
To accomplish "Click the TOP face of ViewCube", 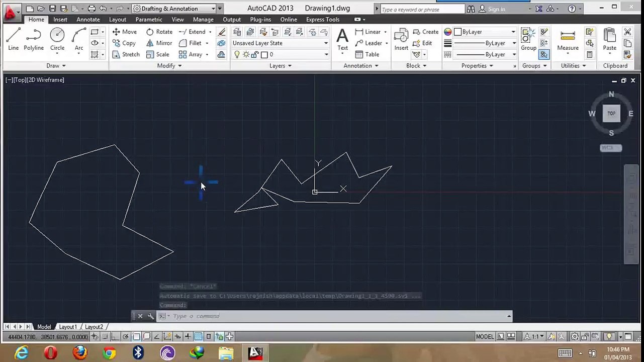I will coord(611,114).
